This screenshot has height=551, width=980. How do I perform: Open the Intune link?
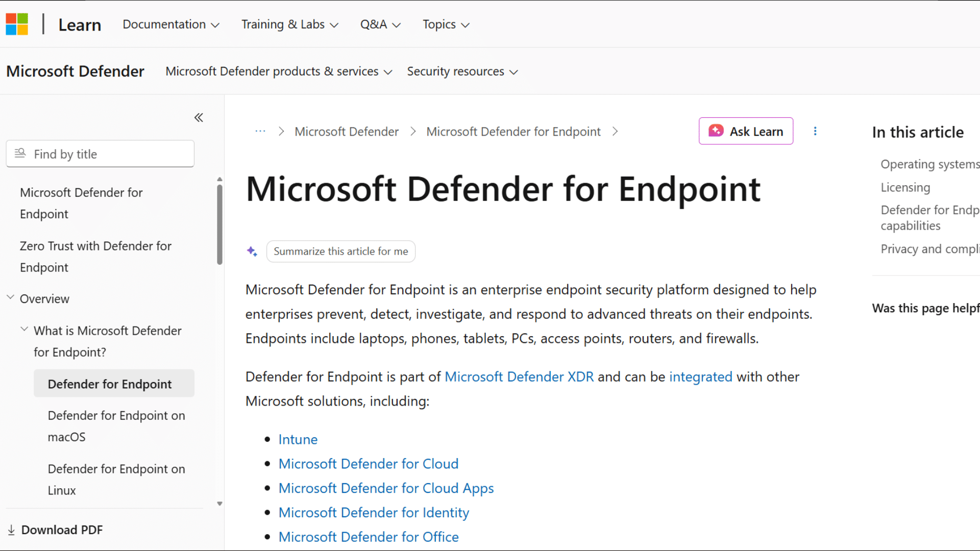298,439
